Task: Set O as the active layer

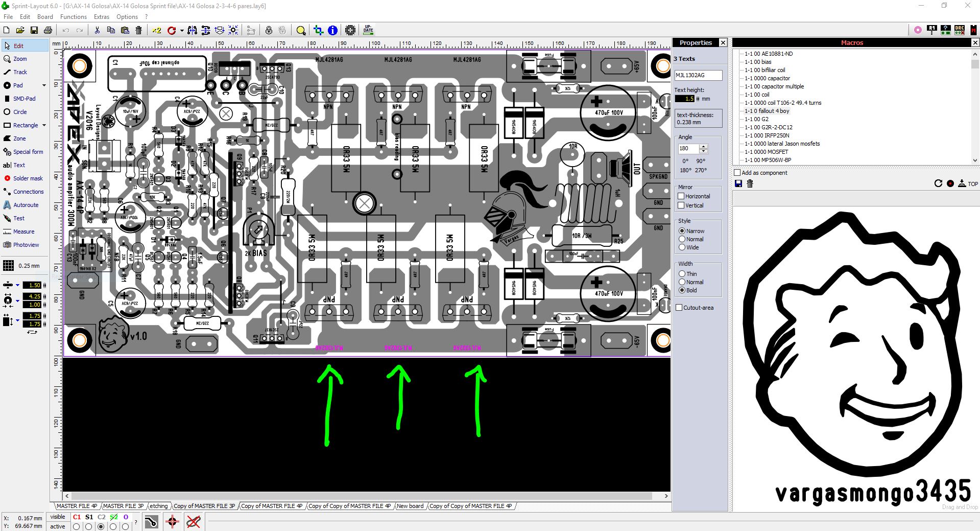Action: point(126,526)
